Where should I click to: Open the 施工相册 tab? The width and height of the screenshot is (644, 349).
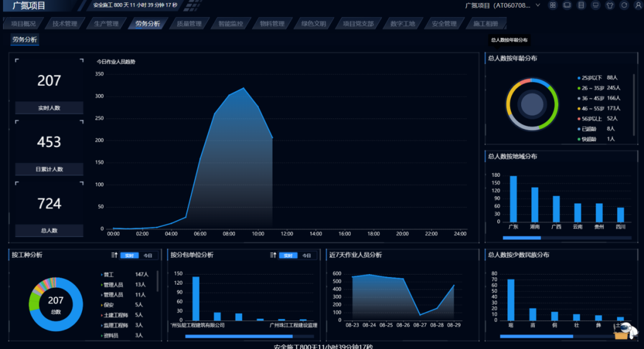pos(485,24)
